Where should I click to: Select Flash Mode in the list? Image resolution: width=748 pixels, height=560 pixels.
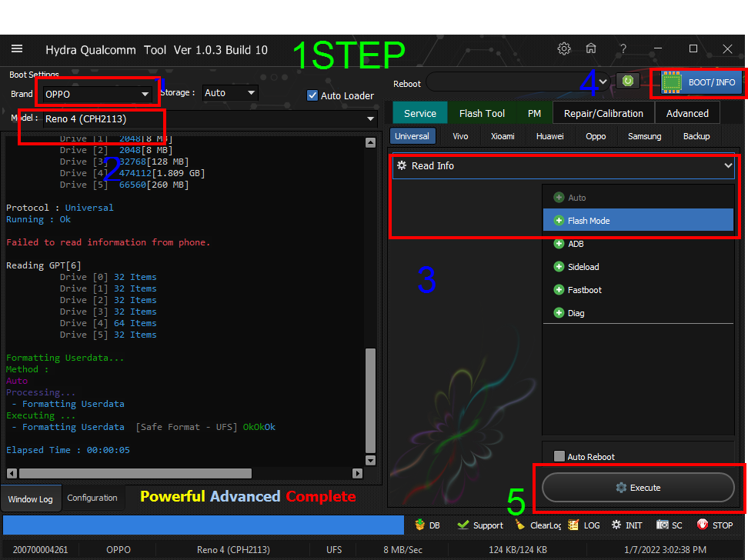[x=638, y=220]
